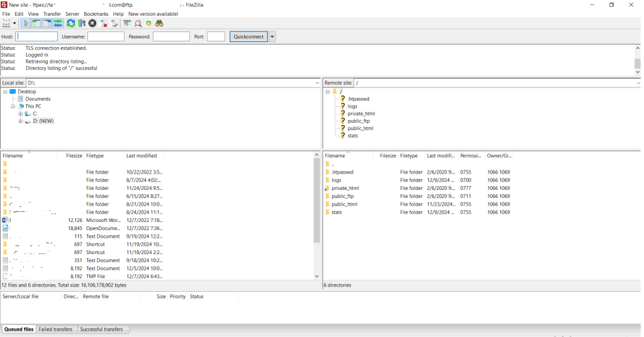
Task: Switch to Failed transfers tab
Action: click(55, 329)
